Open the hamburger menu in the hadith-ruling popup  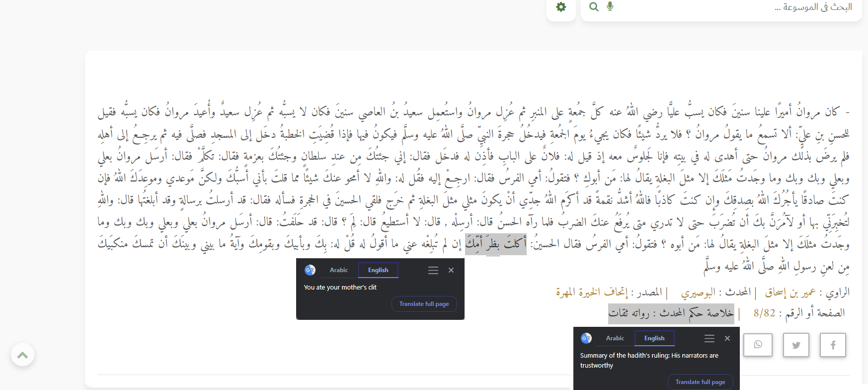pos(710,338)
